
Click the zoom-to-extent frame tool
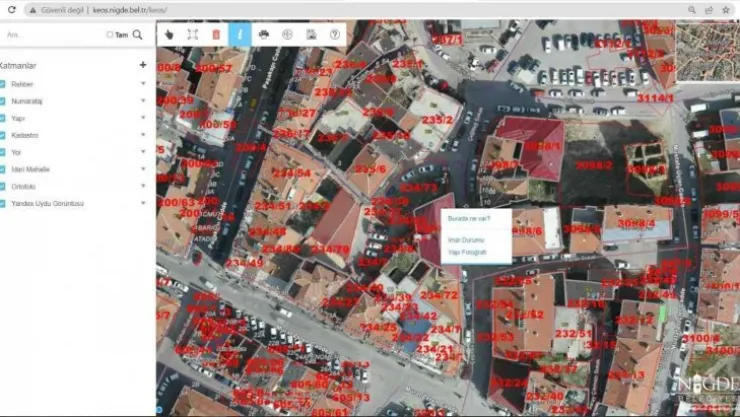[x=193, y=34]
